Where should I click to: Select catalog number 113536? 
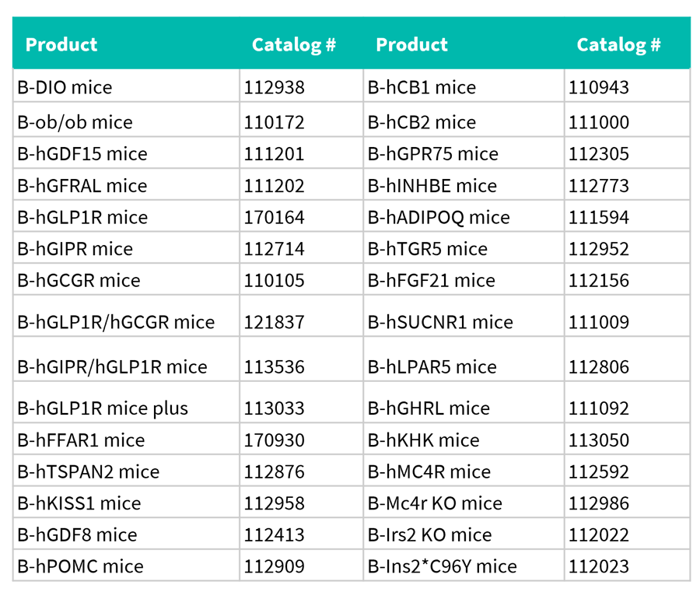[274, 367]
